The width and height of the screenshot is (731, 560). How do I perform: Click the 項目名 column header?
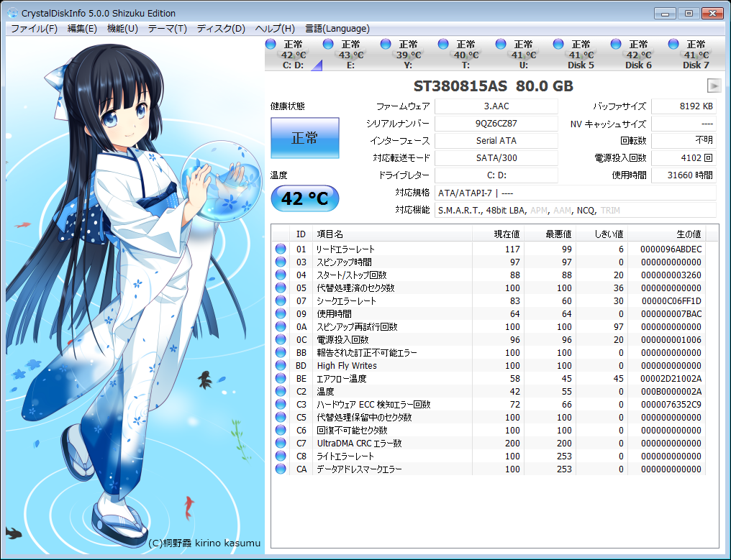coord(393,234)
